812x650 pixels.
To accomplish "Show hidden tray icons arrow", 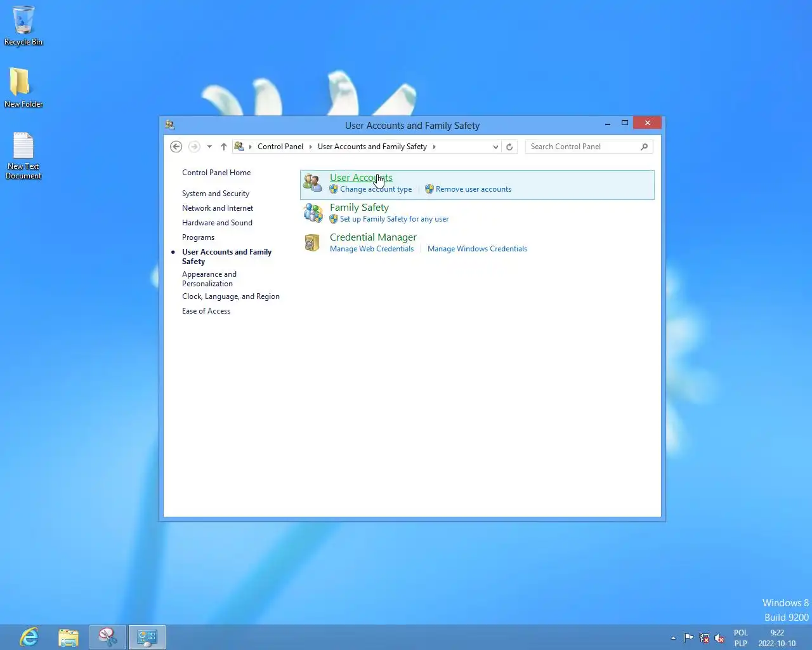I will (673, 638).
